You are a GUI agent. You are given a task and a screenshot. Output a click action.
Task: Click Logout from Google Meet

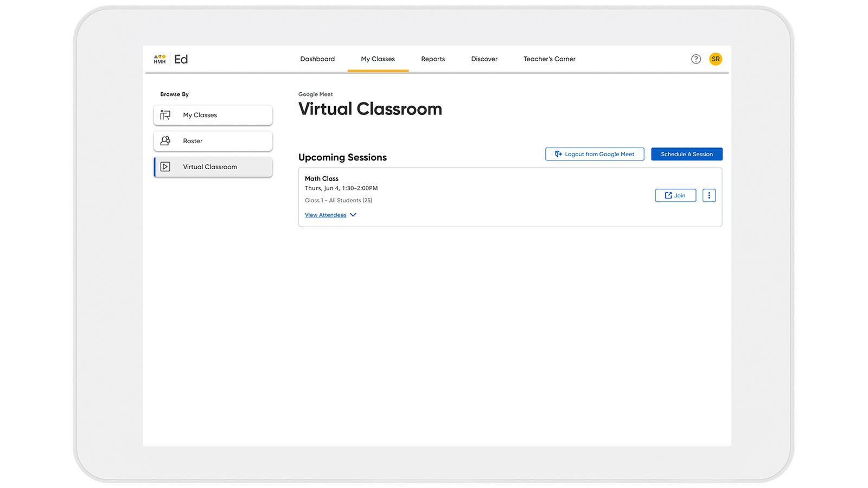(x=595, y=154)
